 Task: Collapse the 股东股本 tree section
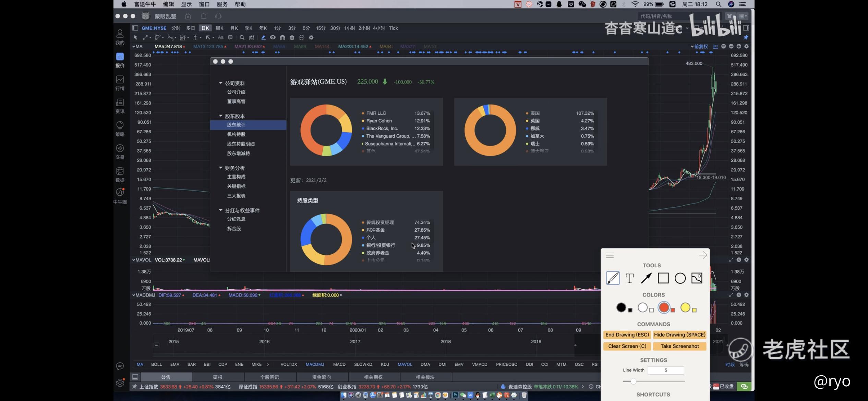[x=221, y=116]
